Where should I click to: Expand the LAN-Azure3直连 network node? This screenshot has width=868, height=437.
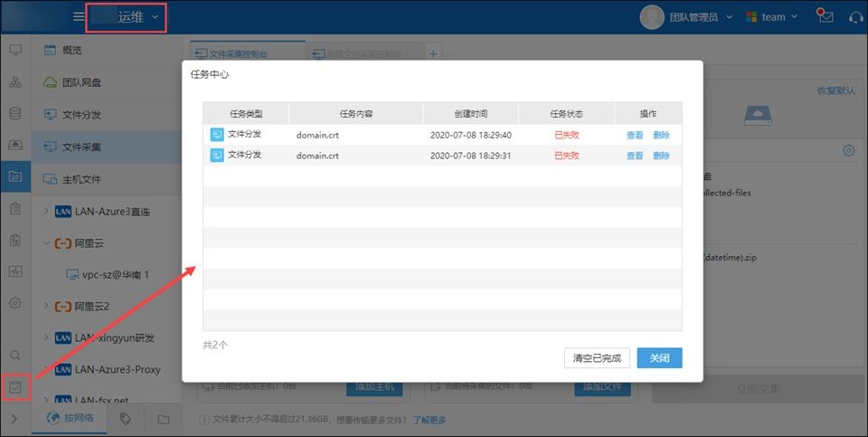(x=46, y=212)
